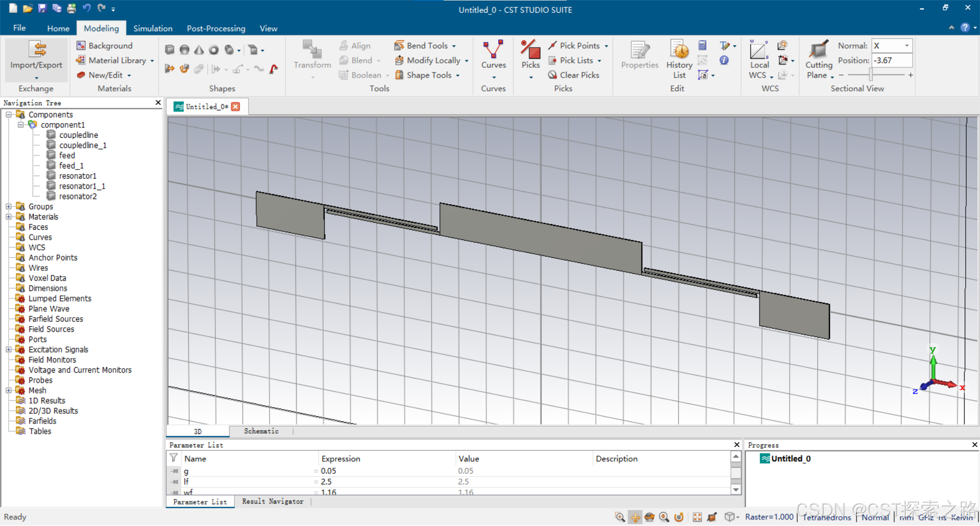
Task: Click the Background button
Action: coord(105,45)
